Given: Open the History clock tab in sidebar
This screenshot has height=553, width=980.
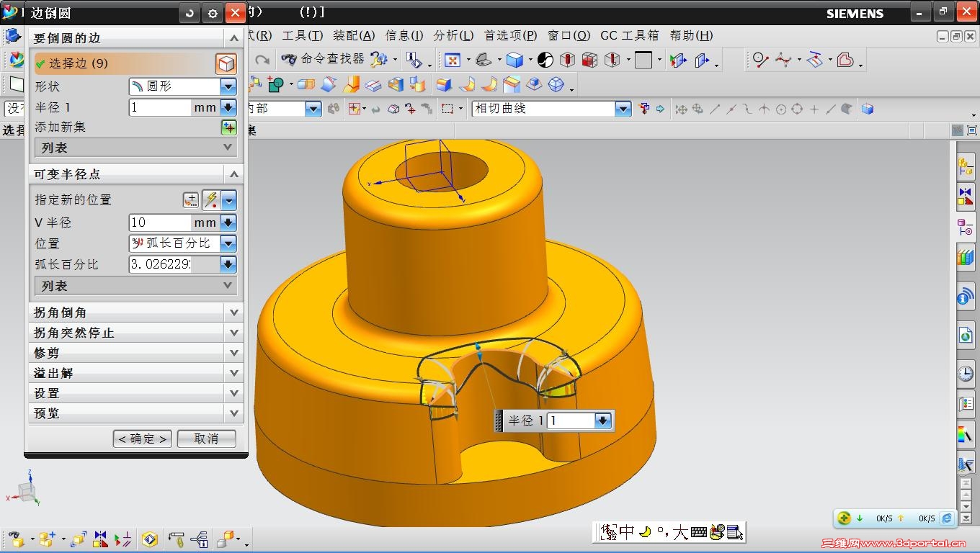Looking at the screenshot, I should click(x=965, y=373).
